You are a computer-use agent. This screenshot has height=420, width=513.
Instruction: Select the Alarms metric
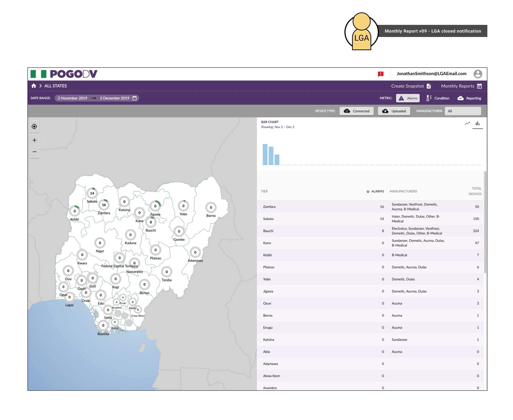[407, 98]
